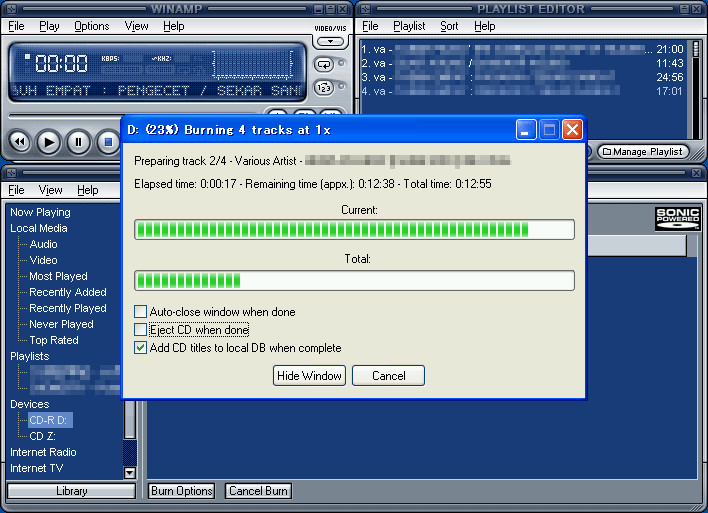Click the Sonic Powered logo

point(677,219)
